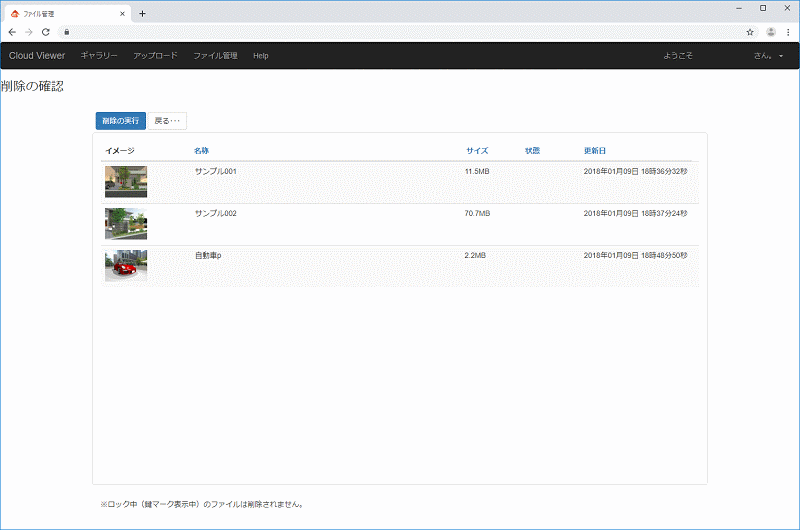Click the size value 70.7MB
Screen dimensions: 800x530
point(477,213)
